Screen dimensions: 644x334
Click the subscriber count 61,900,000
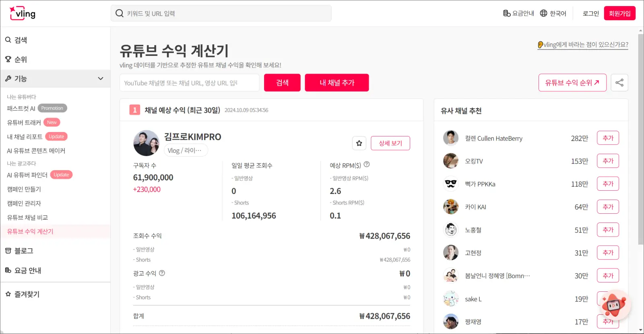pyautogui.click(x=153, y=177)
